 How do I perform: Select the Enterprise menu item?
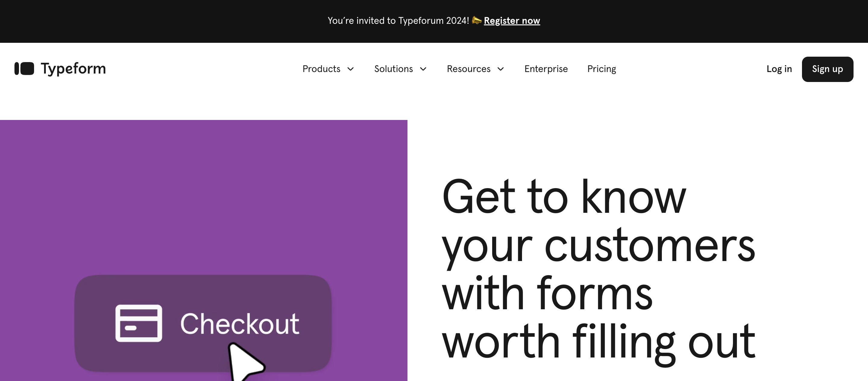(x=546, y=69)
